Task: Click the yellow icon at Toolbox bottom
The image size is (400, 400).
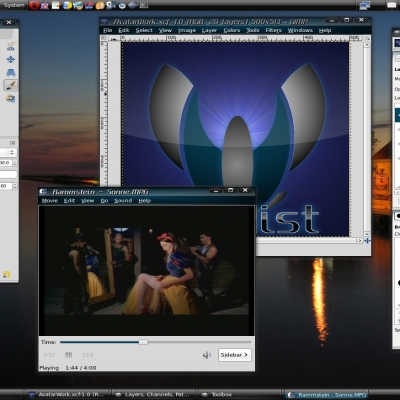Action: click(6, 274)
